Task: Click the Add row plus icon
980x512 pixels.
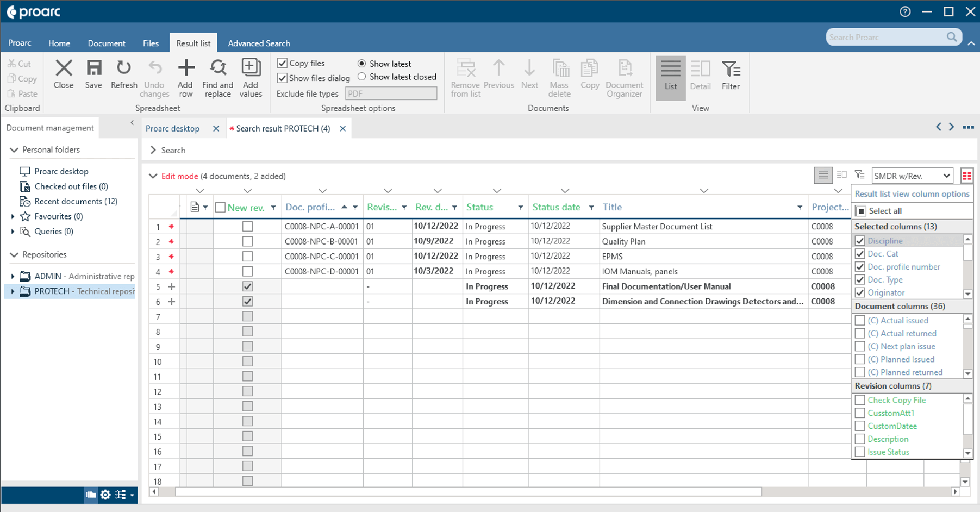Action: [186, 68]
